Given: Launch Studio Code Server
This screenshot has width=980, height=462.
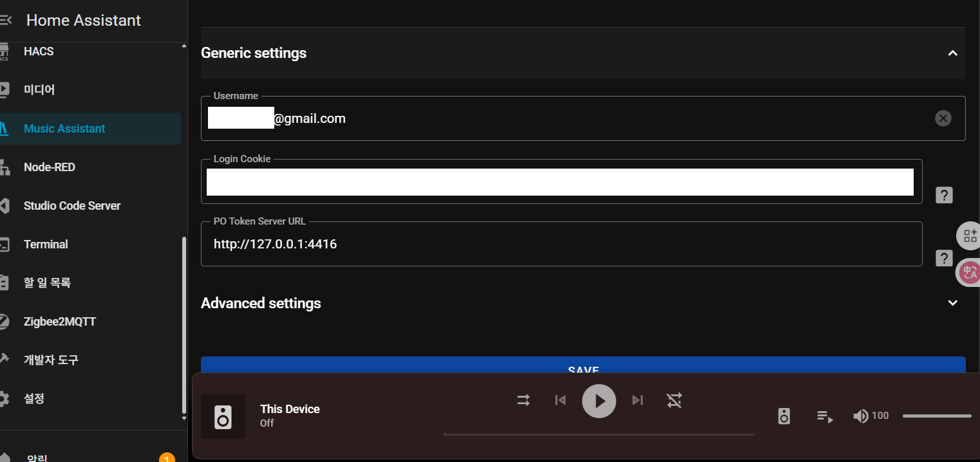Looking at the screenshot, I should click(71, 205).
